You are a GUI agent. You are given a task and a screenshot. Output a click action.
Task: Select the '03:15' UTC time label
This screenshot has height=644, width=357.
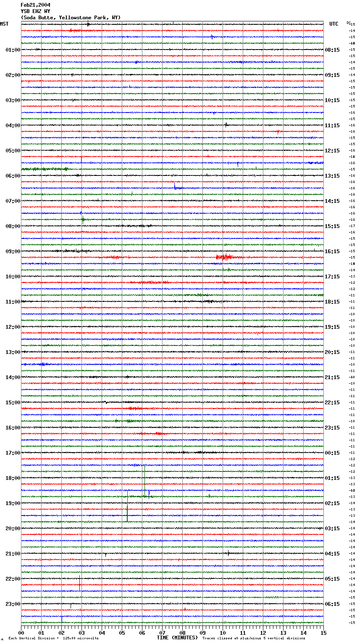tap(332, 529)
